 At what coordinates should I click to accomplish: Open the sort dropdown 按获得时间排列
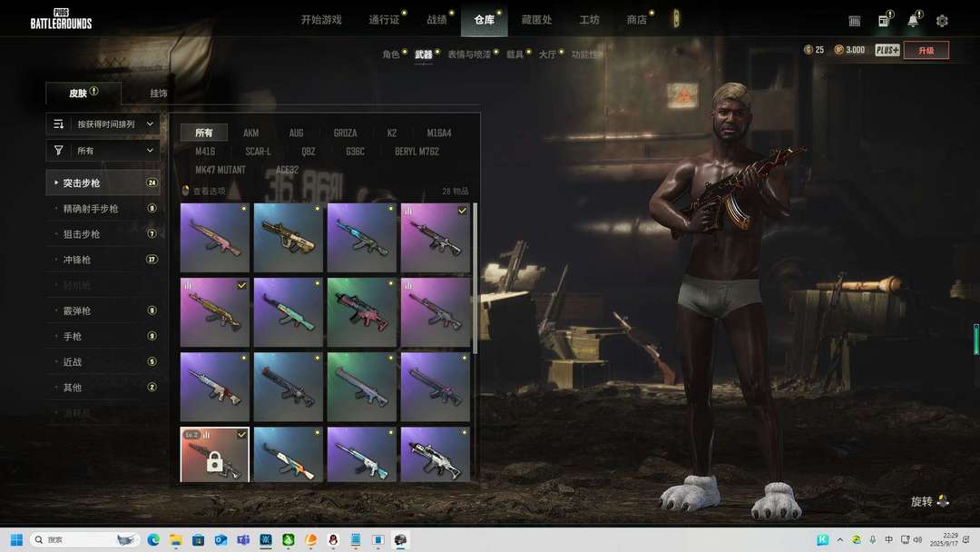tap(103, 123)
